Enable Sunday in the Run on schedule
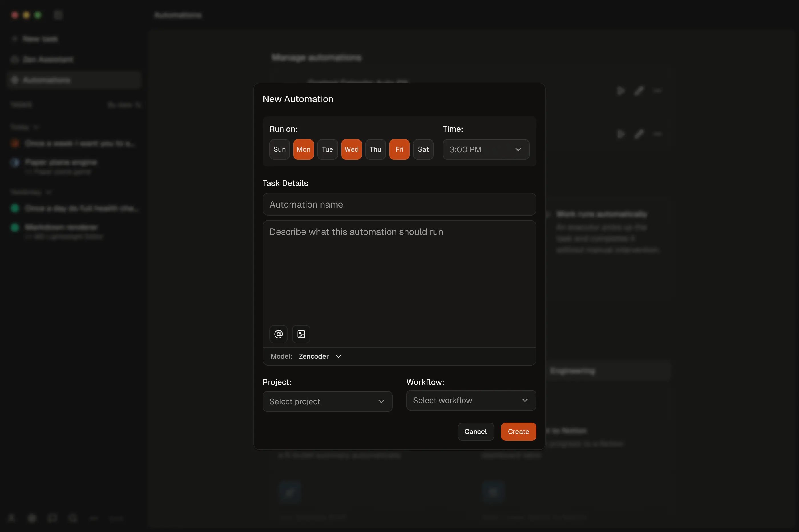The image size is (799, 532). pos(279,149)
